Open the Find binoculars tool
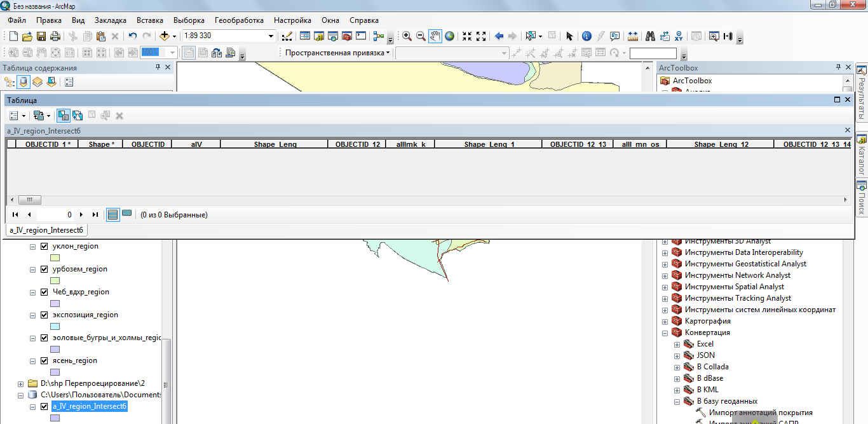The width and height of the screenshot is (868, 424). (650, 36)
